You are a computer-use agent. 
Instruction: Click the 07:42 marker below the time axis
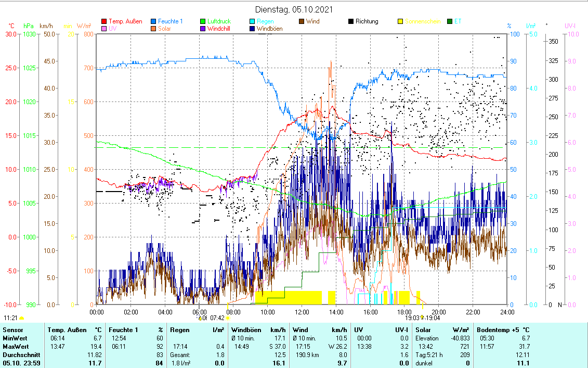[x=217, y=318]
